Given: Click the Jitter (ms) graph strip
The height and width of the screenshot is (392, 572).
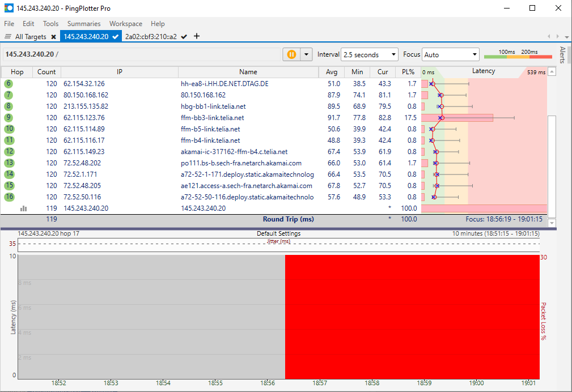Looking at the screenshot, I should (x=279, y=245).
